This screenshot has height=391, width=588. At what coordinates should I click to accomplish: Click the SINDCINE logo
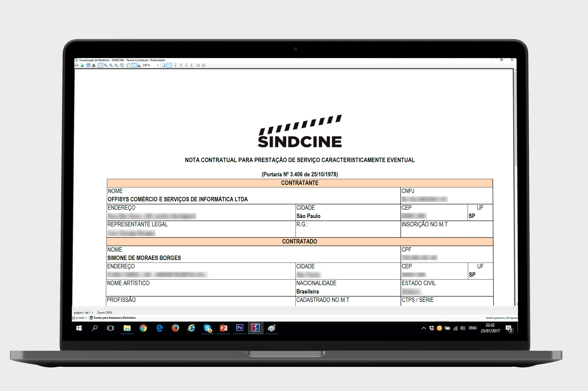pos(300,131)
